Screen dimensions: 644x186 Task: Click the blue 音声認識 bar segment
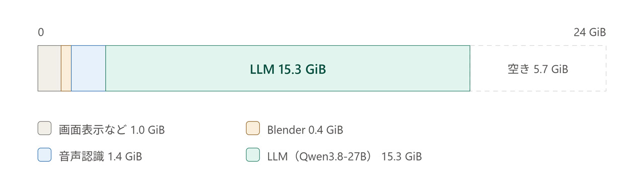point(89,69)
